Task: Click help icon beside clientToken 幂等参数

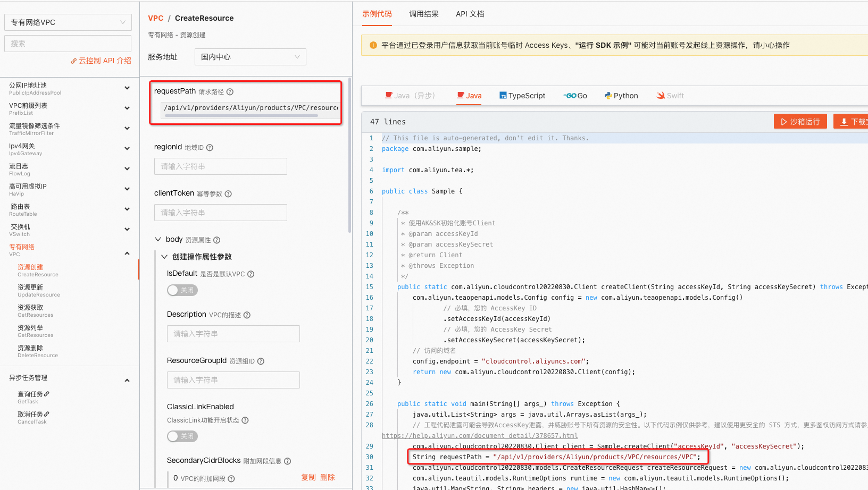Action: (228, 194)
